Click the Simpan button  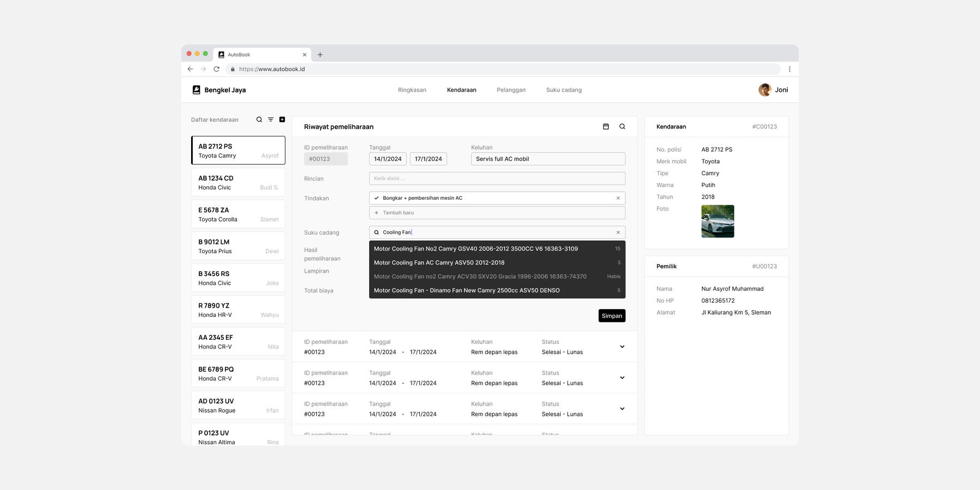(x=611, y=315)
